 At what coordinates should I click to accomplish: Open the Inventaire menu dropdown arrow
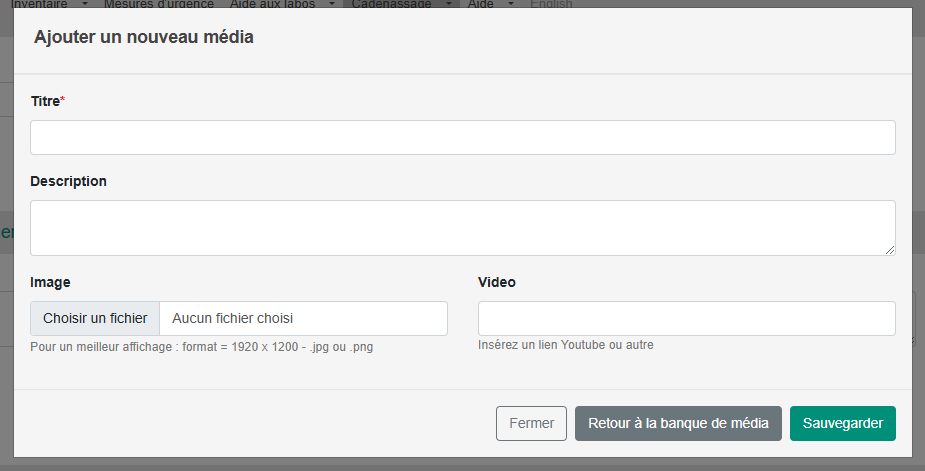85,4
